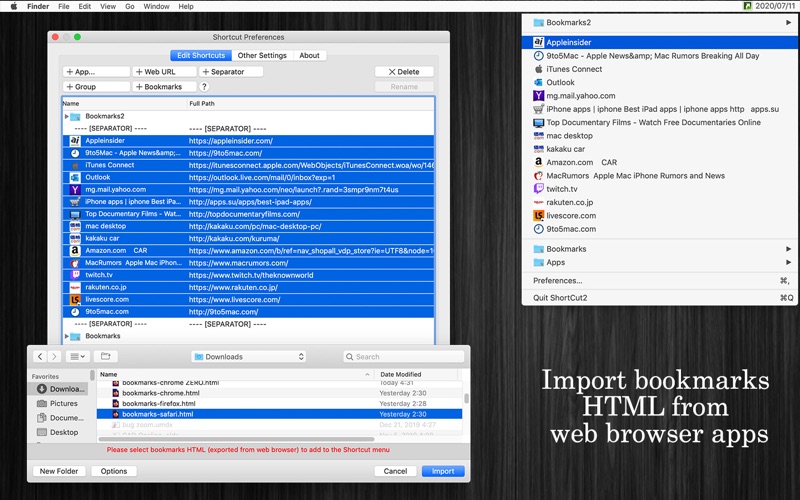Viewport: 800px width, 500px height.
Task: Click the + Separator button
Action: (231, 72)
